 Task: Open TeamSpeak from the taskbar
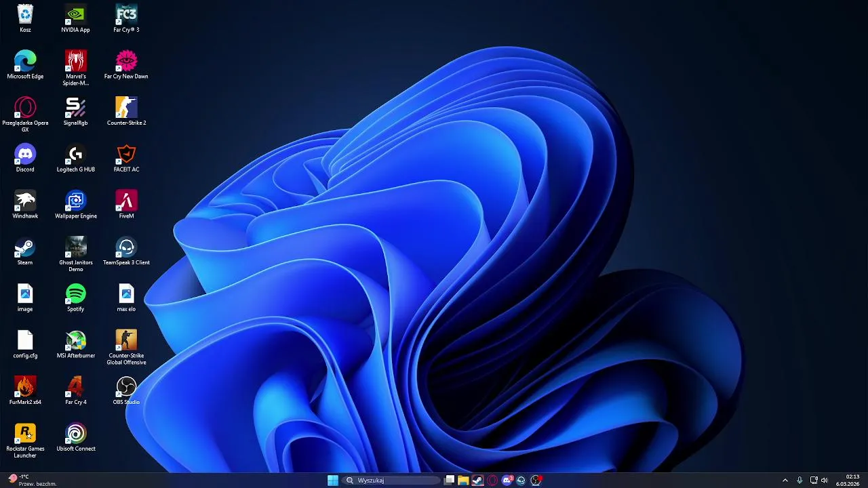[521, 481]
